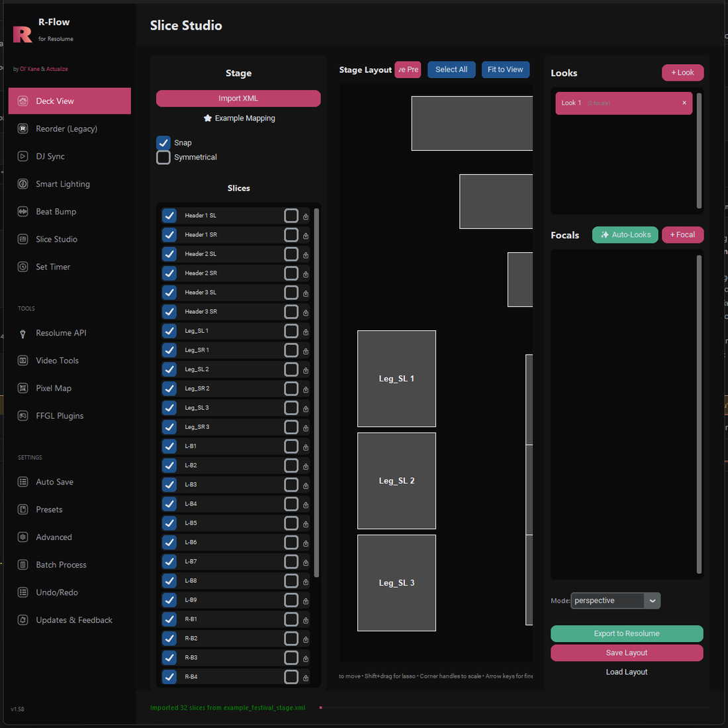
Task: Click the Fit to View button
Action: click(x=505, y=69)
